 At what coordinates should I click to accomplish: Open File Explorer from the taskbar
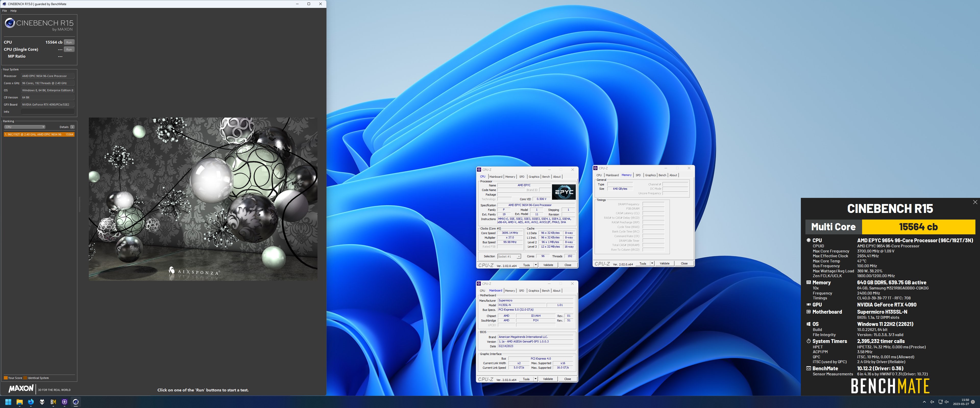(x=19, y=402)
